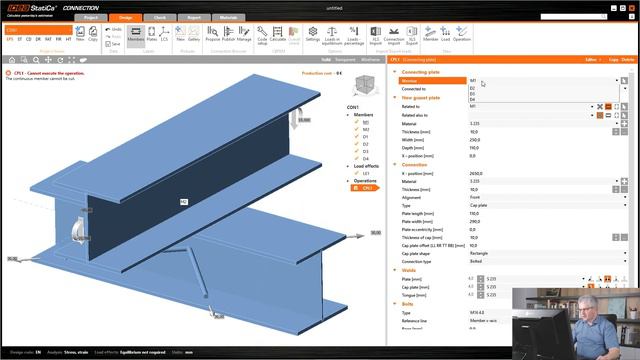Add a new Member

pyautogui.click(x=430, y=33)
